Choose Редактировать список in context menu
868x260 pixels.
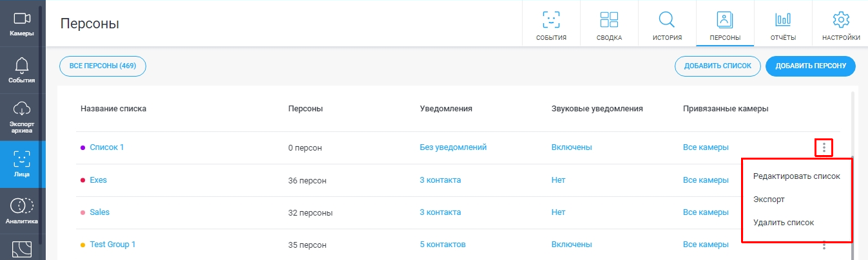click(x=796, y=176)
